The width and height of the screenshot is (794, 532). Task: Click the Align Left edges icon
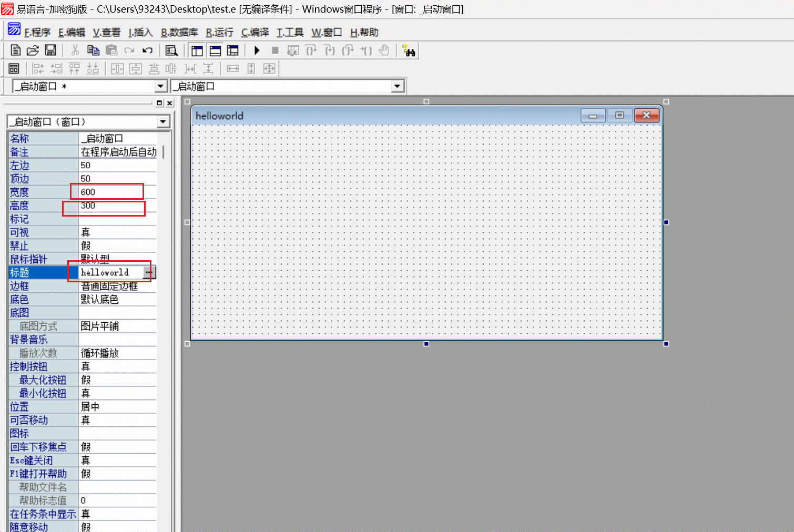pos(38,68)
